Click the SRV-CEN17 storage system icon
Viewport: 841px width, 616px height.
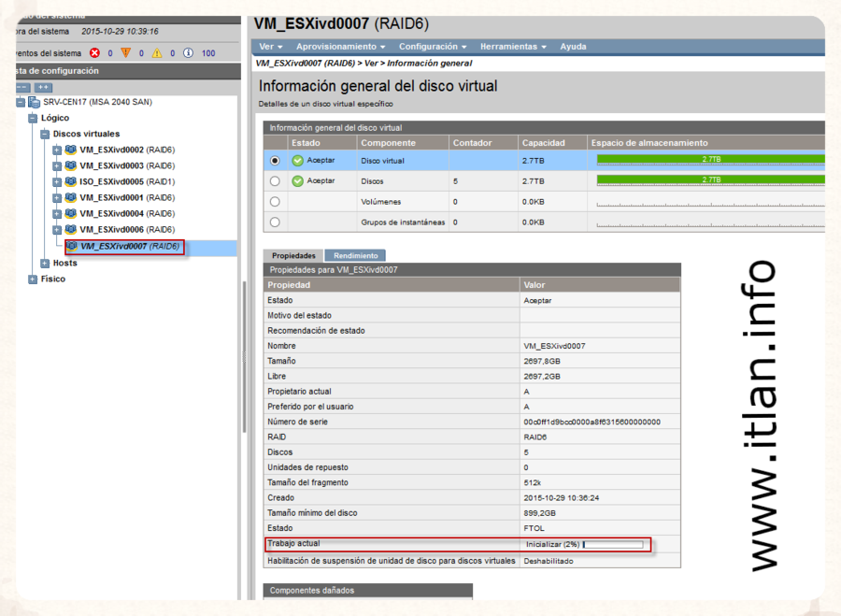click(x=35, y=102)
